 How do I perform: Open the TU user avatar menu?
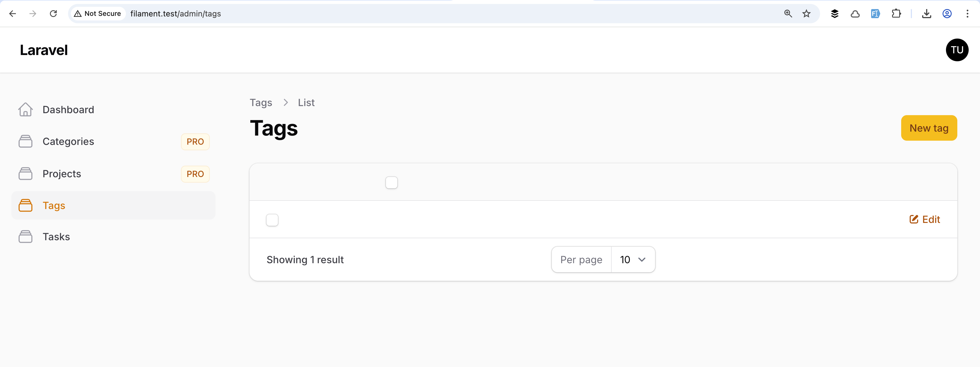957,50
